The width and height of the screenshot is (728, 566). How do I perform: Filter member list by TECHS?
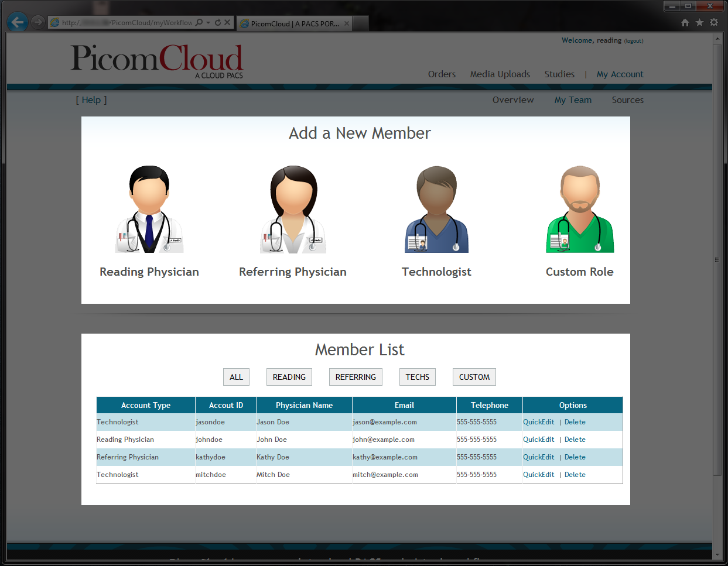point(418,377)
